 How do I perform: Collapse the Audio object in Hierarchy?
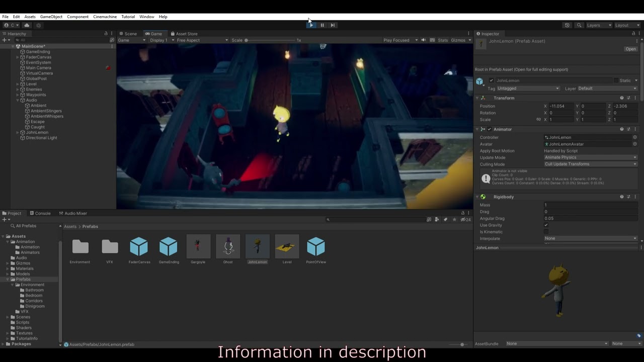tap(18, 100)
